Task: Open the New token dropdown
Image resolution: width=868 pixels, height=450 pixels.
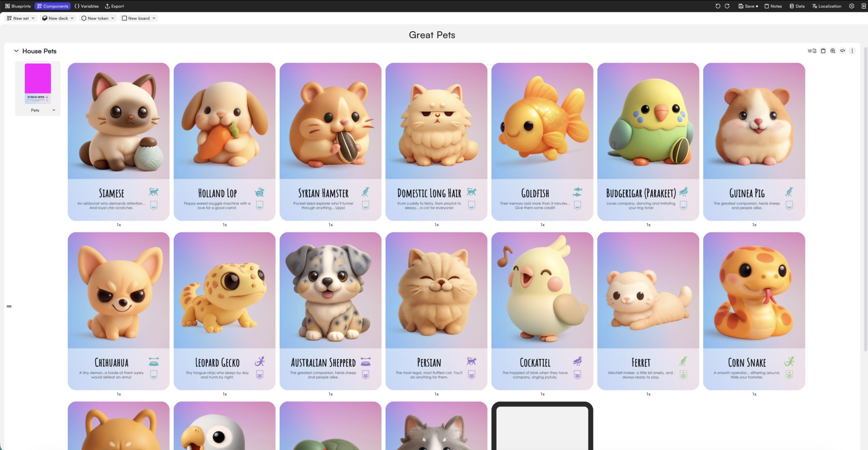Action: coord(98,18)
